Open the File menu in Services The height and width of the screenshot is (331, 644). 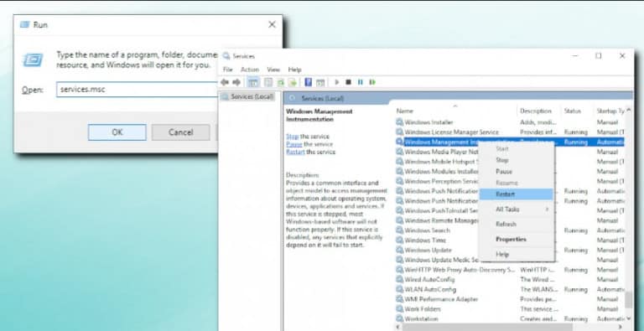pyautogui.click(x=227, y=70)
